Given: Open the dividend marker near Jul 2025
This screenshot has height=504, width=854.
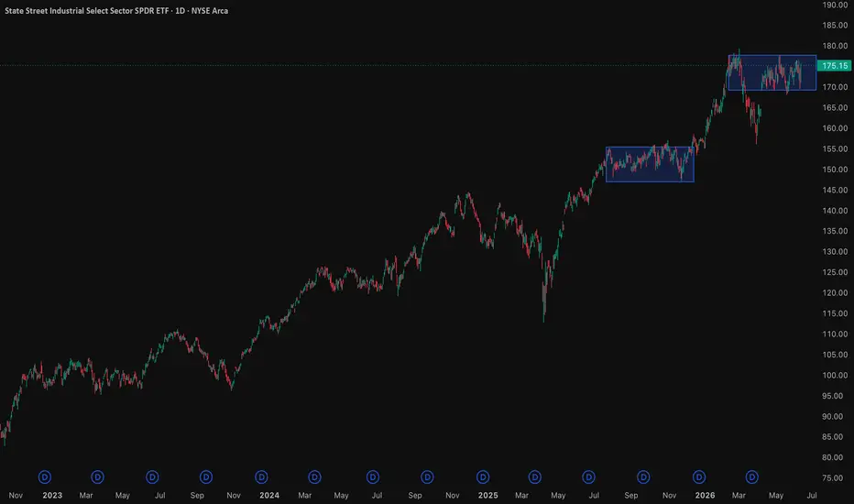Looking at the screenshot, I should [x=589, y=477].
